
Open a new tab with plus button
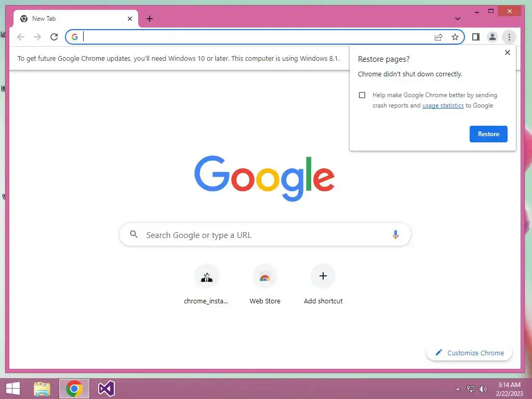[x=150, y=19]
